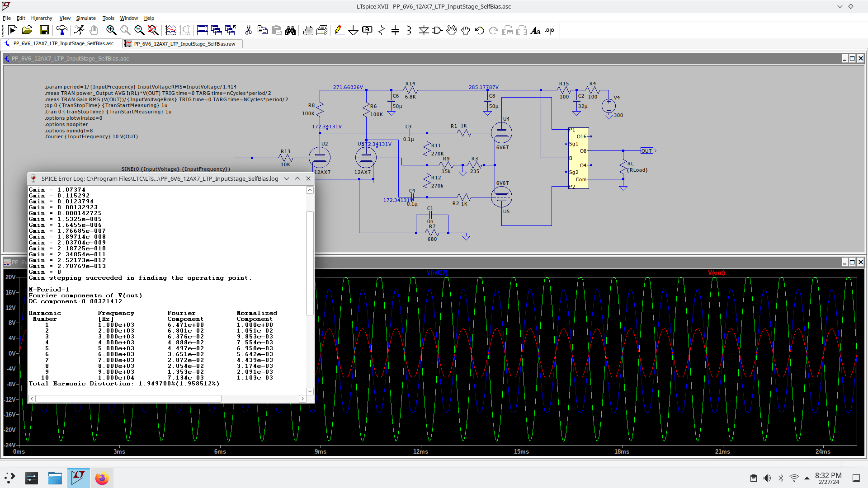Minimize the waveform sub-window
Screen dimensions: 868x488
(844, 262)
